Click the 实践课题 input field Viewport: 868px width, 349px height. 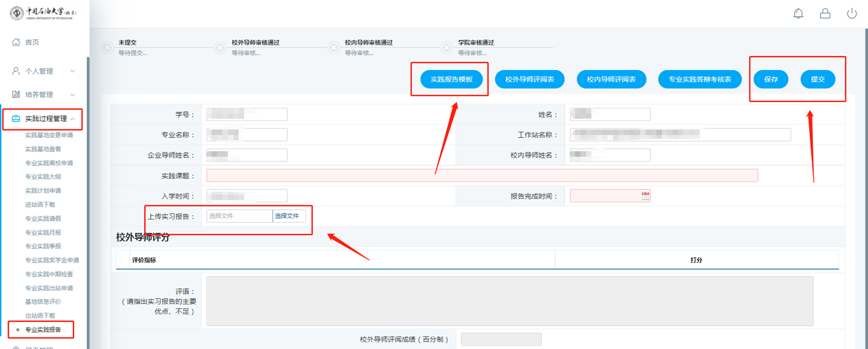coord(482,176)
